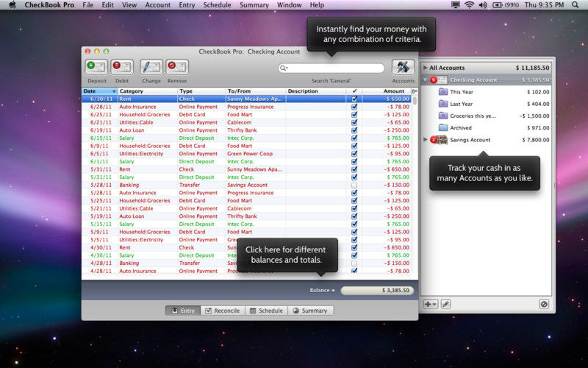Uncheck cleared box for 6/28/11 Auto:Insurance
Image resolution: width=588 pixels, height=368 pixels.
(x=354, y=107)
